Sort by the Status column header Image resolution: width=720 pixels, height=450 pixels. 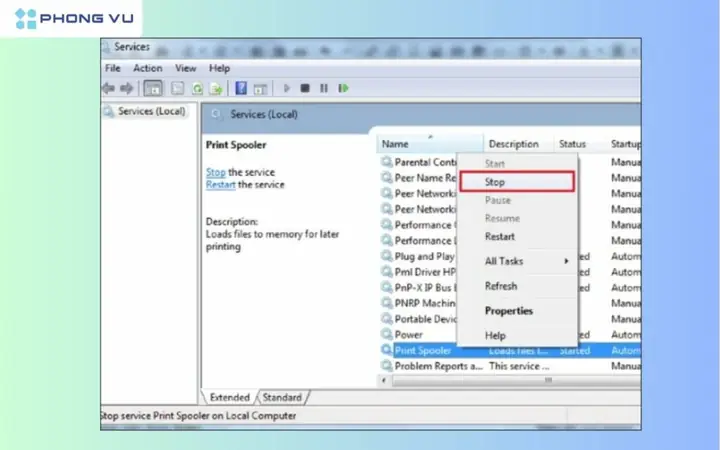tap(580, 144)
